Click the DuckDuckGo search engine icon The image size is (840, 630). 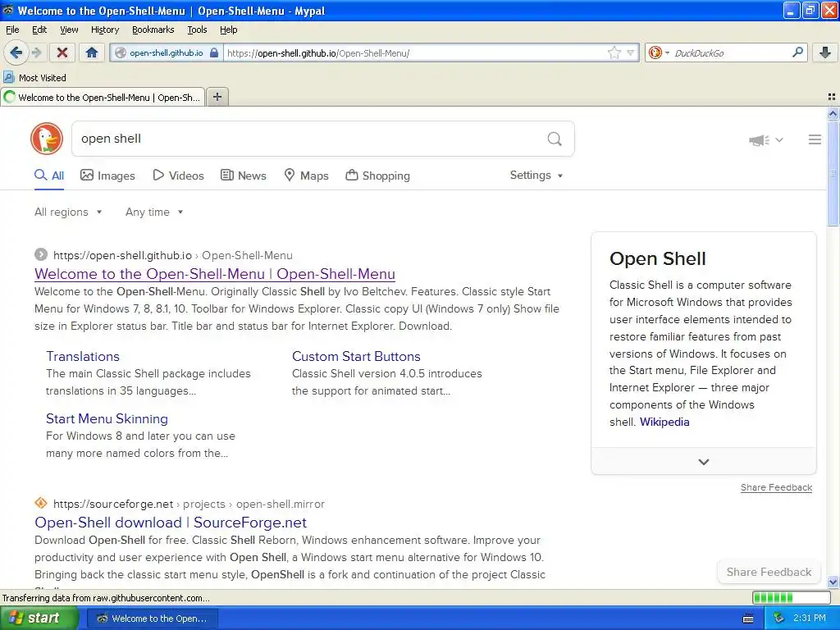[x=655, y=52]
